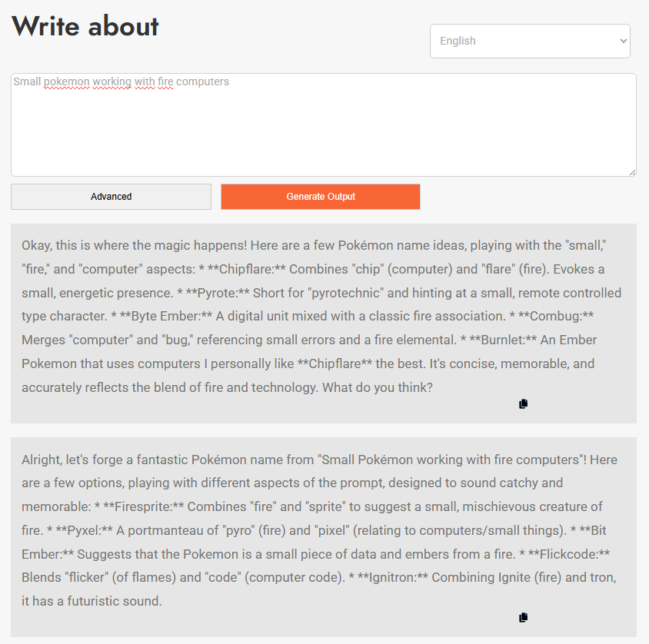649x644 pixels.
Task: Click the underlined word "fire" in prompt
Action: pos(162,81)
